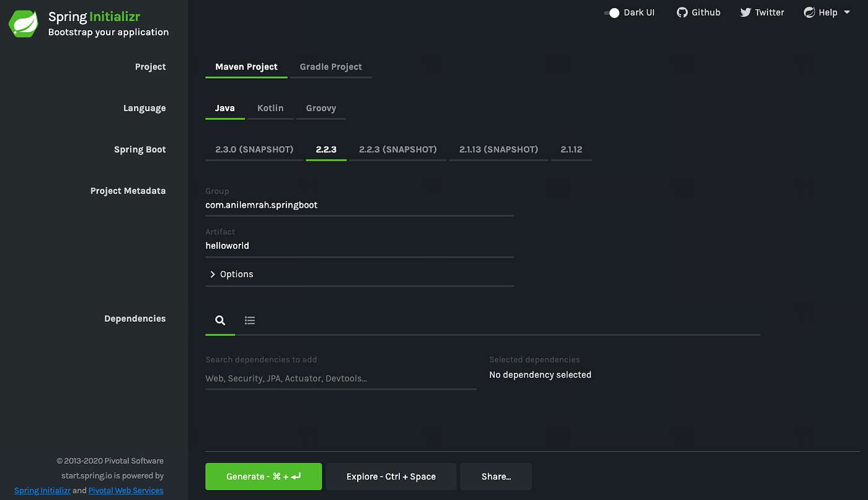868x500 pixels.
Task: Focus the search dependencies input field
Action: [x=341, y=378]
